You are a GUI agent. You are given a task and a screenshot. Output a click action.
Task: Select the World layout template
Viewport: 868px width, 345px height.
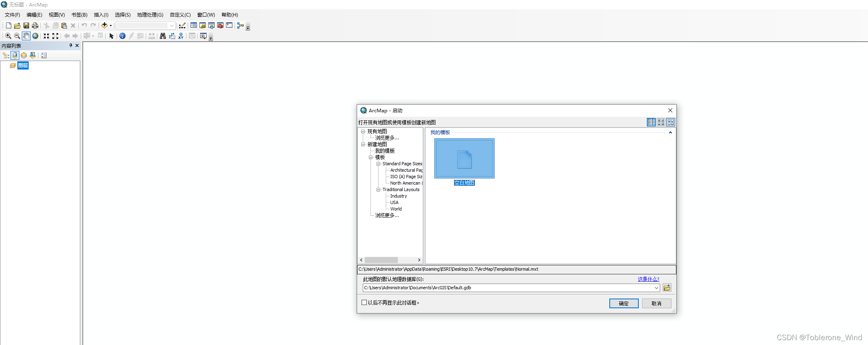(x=396, y=209)
